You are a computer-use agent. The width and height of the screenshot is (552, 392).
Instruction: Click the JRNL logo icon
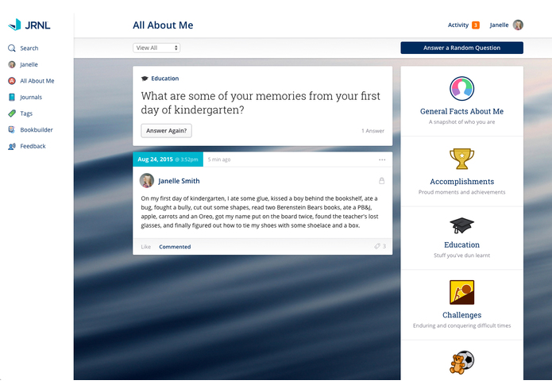tap(14, 25)
